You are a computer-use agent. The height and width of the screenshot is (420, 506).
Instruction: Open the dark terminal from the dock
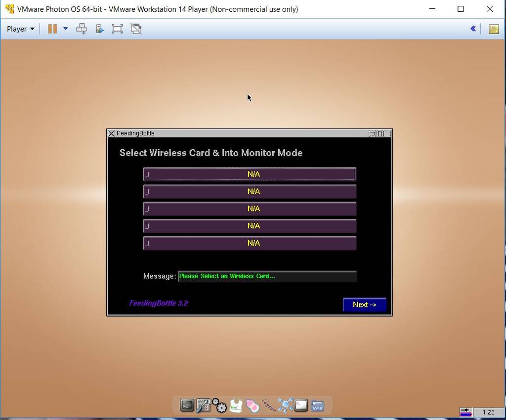[187, 406]
